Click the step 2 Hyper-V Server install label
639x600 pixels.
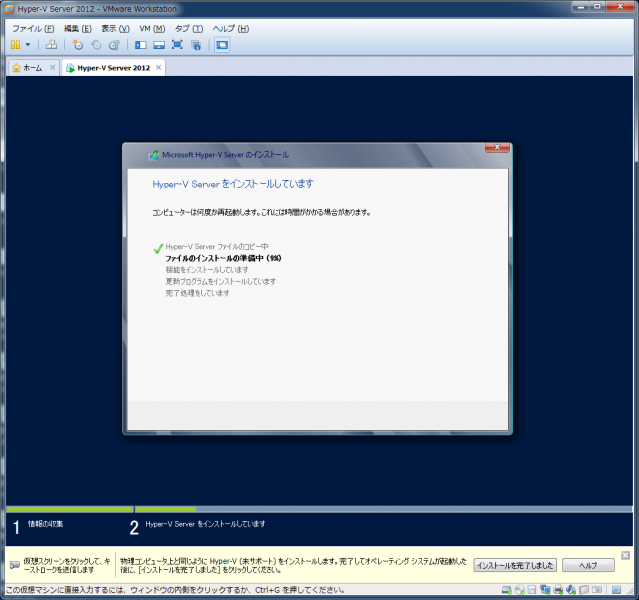click(205, 524)
